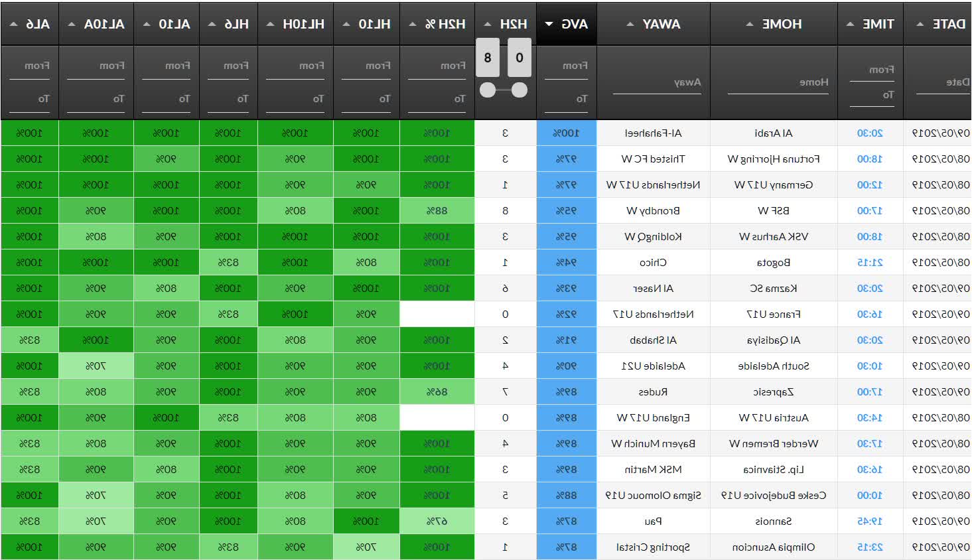This screenshot has width=972, height=560.
Task: Sort by the DATE column arrow
Action: pos(920,25)
